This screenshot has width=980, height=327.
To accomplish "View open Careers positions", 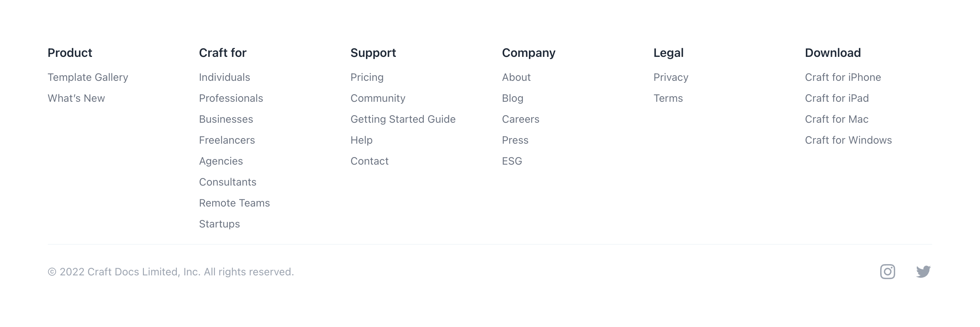I will (520, 119).
